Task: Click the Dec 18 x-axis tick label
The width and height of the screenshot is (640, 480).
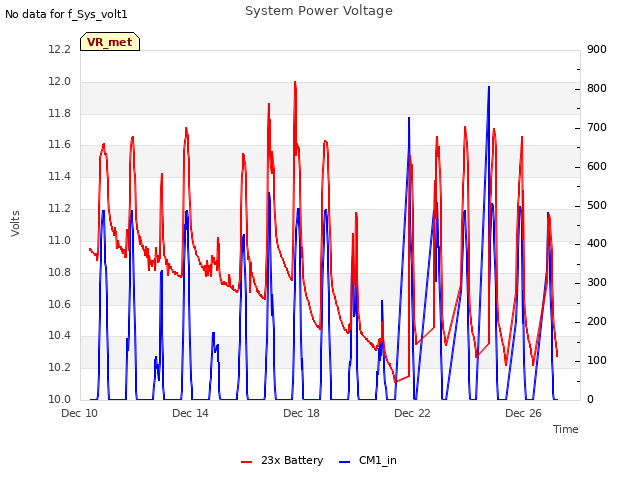Action: tap(301, 413)
